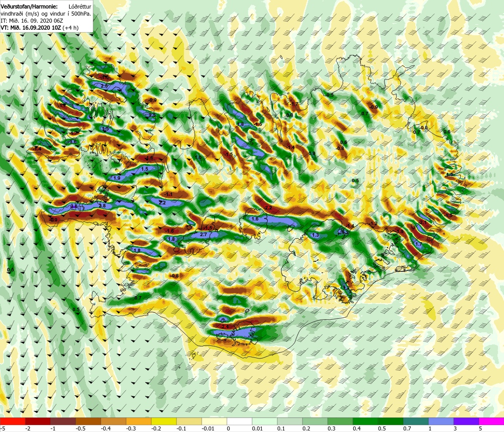Click the IT: Mið. 16. 09. 2020 06Z line

click(x=32, y=21)
